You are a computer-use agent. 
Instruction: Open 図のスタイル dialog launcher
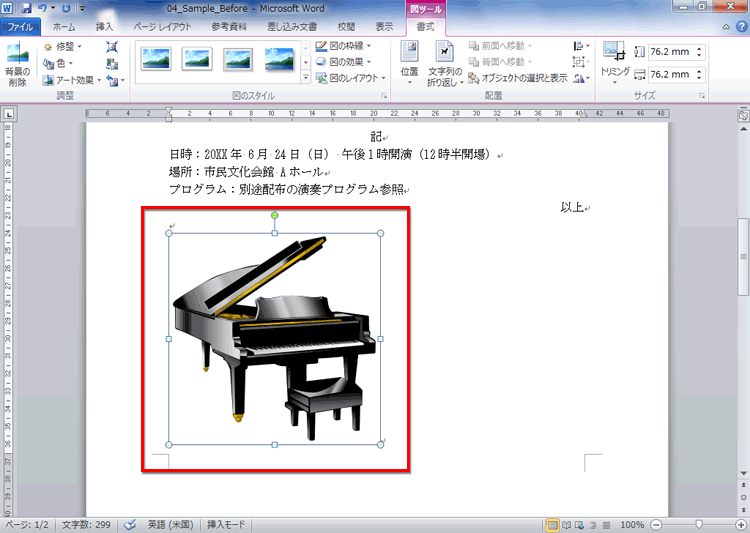[x=384, y=96]
